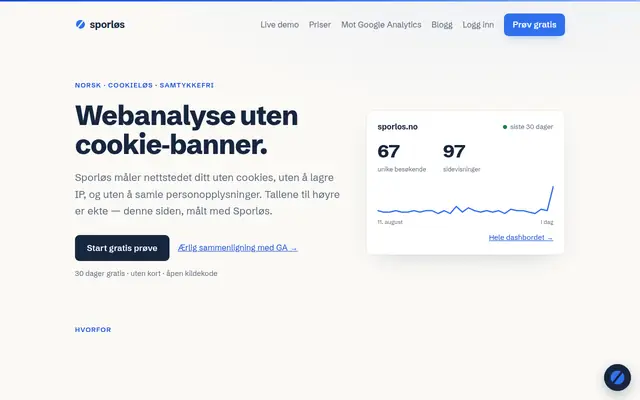The width and height of the screenshot is (640, 400).
Task: Click the NORSK · COOKIELØS · SAMTYKKEFRI tagline
Action: [144, 85]
